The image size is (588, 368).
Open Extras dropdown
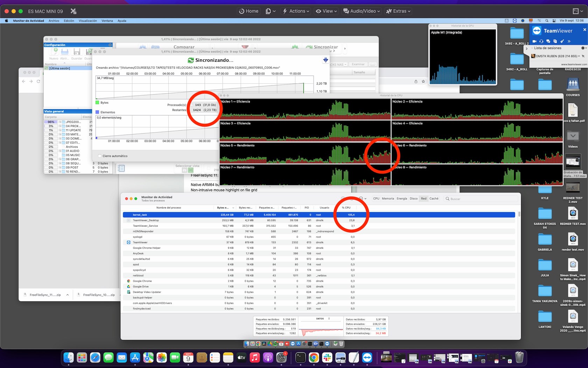[398, 11]
